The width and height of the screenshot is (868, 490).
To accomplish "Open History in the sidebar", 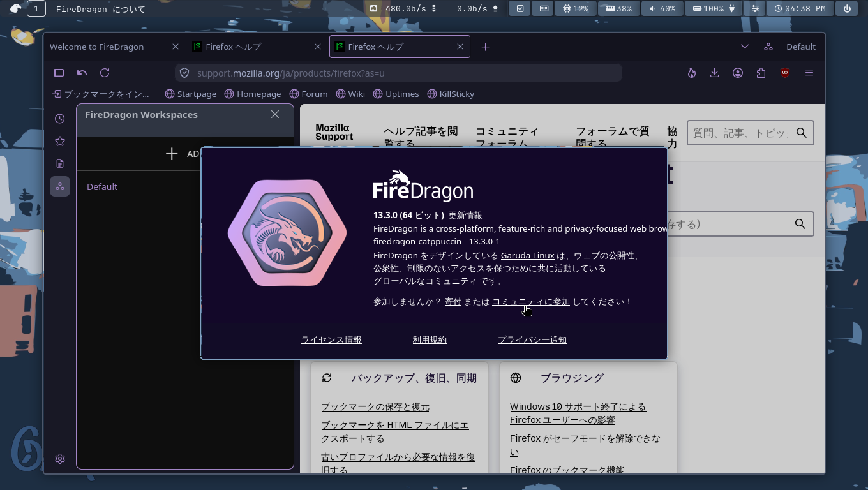I will pyautogui.click(x=60, y=119).
